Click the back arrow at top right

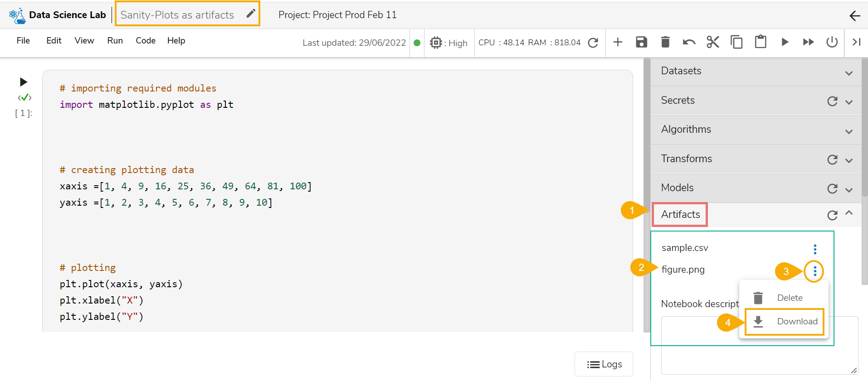(855, 16)
